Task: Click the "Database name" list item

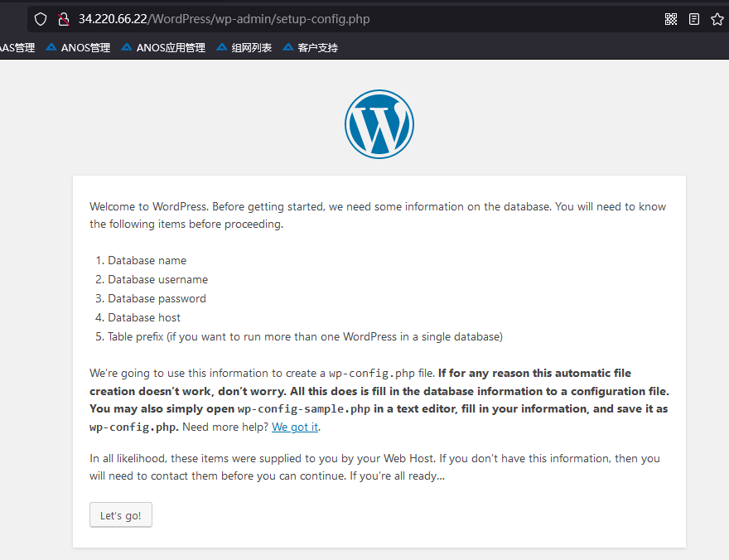Action: (x=147, y=261)
